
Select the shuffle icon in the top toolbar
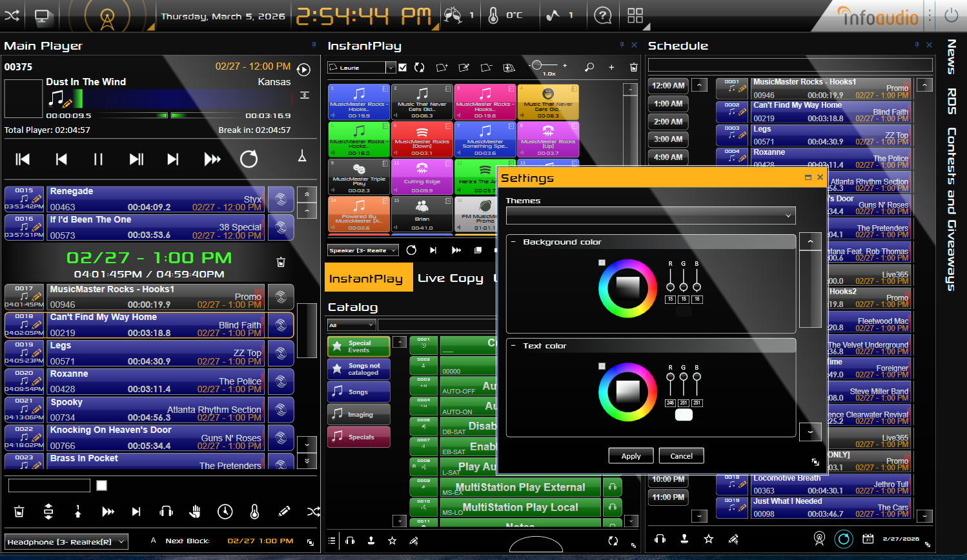point(12,15)
